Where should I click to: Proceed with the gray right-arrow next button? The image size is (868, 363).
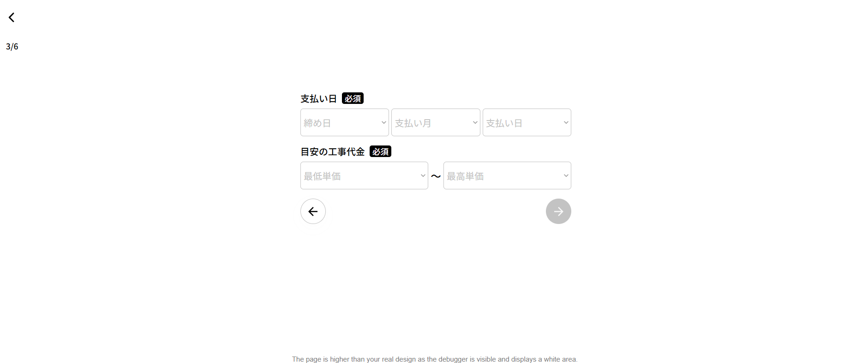click(558, 212)
